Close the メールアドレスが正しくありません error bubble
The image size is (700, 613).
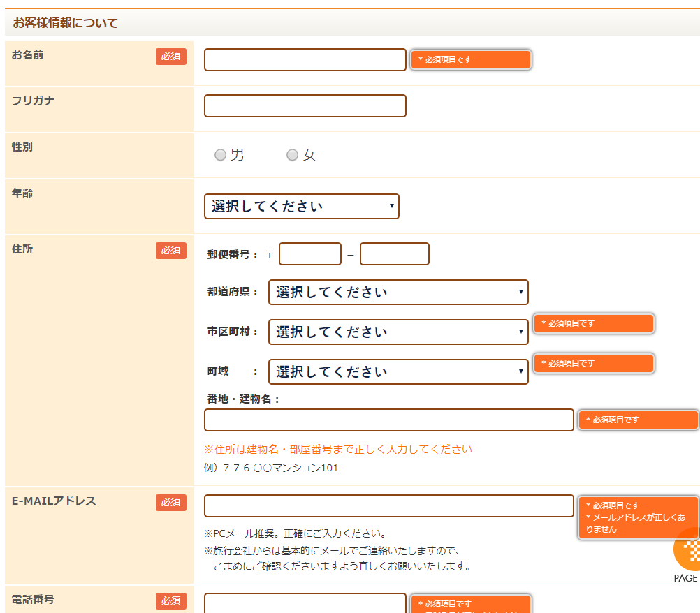(x=638, y=517)
